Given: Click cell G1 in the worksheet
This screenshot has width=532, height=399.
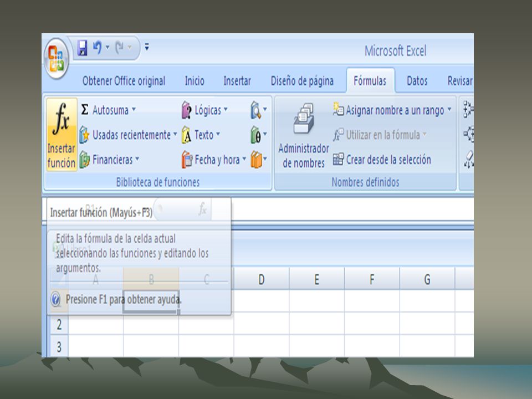Looking at the screenshot, I should [x=427, y=301].
